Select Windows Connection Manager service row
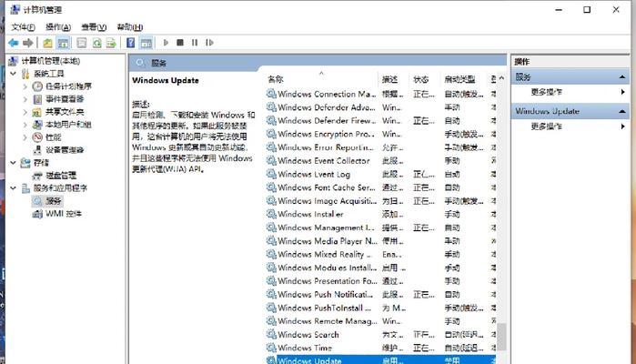Image resolution: width=636 pixels, height=364 pixels. pyautogui.click(x=380, y=94)
